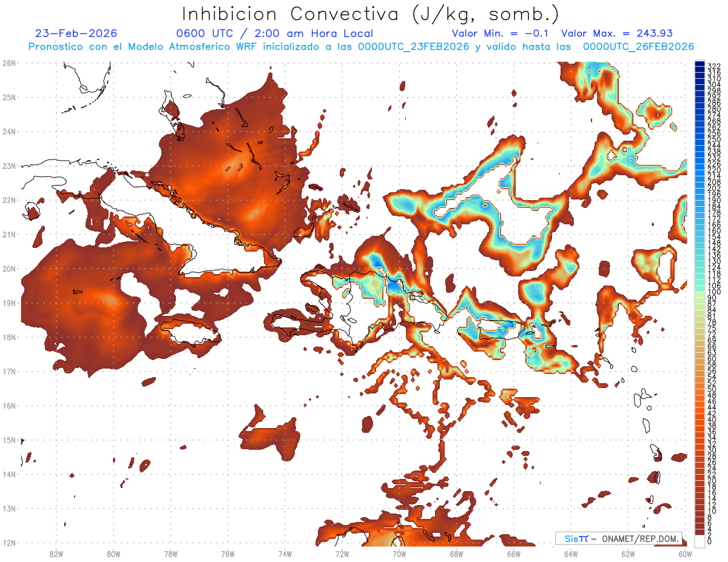This screenshot has height=562, width=728.
Task: Click the 68W longitude label
Action: 456,554
